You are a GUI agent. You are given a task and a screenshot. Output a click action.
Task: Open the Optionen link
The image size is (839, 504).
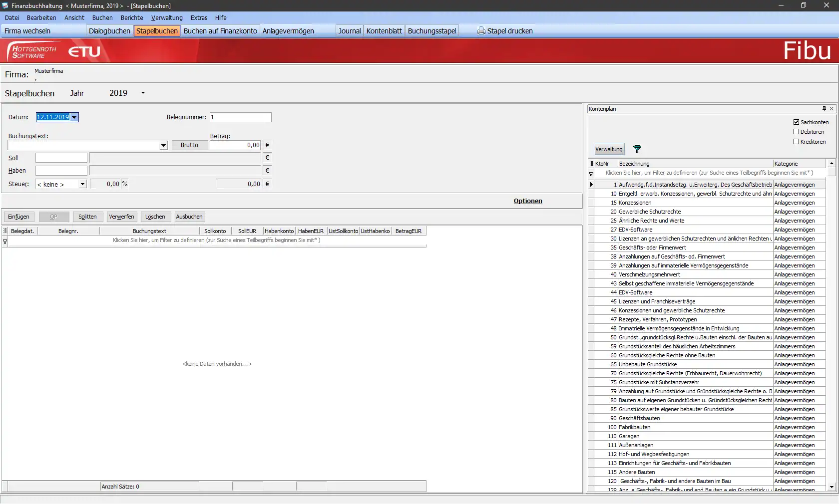pos(528,201)
